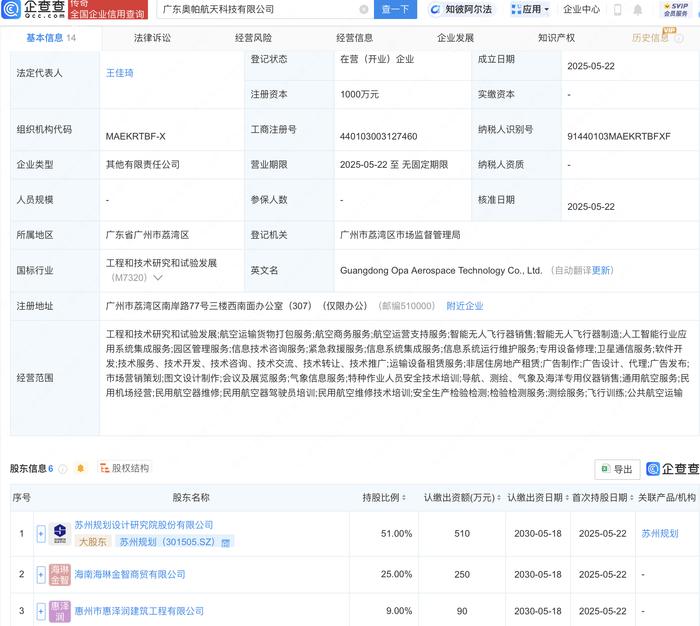Switch to 经营风险 tab

(x=253, y=38)
